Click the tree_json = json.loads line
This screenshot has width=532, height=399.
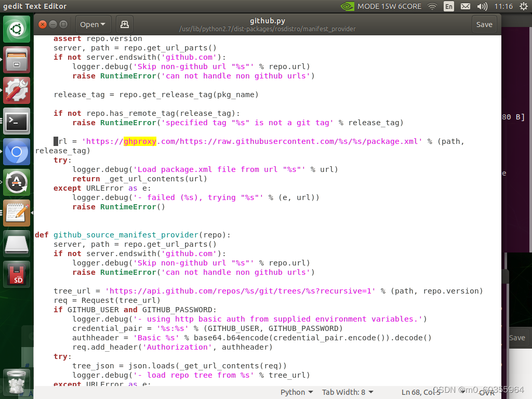pos(179,366)
